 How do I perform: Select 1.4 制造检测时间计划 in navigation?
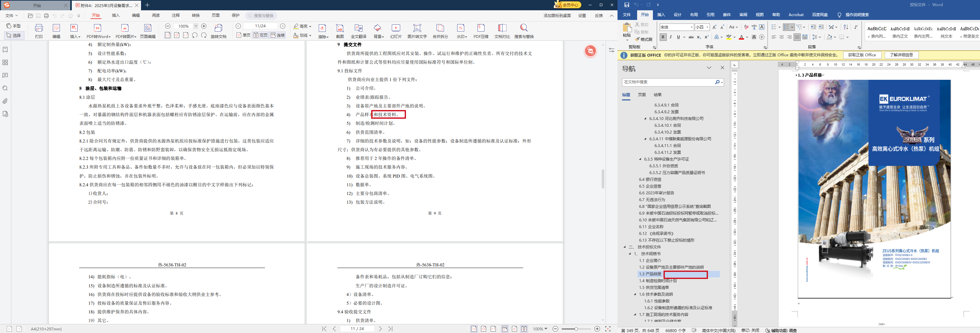[x=658, y=281]
